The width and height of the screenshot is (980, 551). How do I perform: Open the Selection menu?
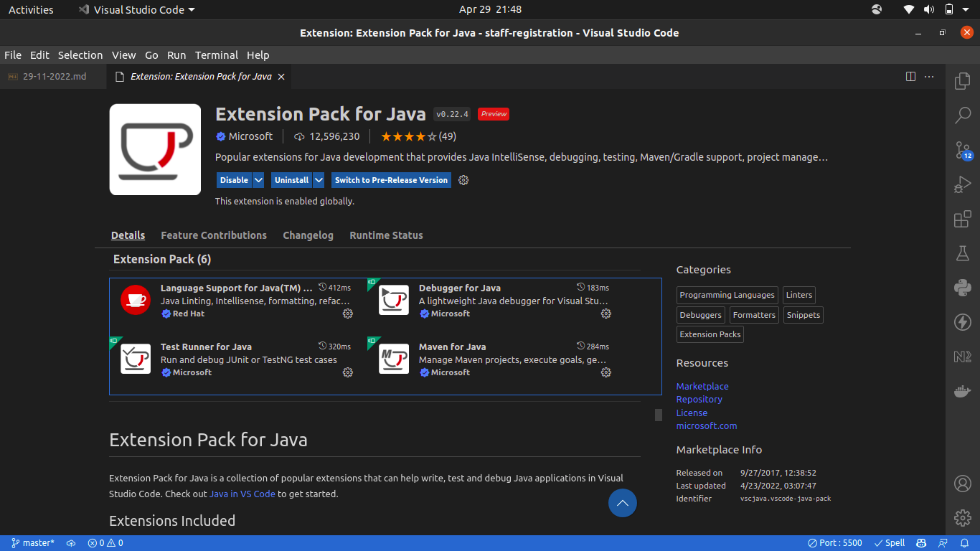click(80, 55)
